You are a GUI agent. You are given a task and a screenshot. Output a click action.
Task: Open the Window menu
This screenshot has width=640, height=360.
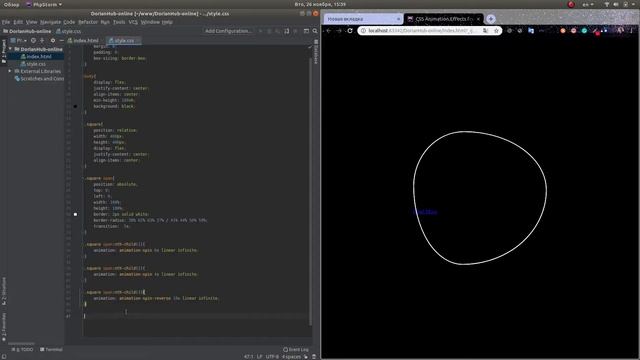coord(150,22)
